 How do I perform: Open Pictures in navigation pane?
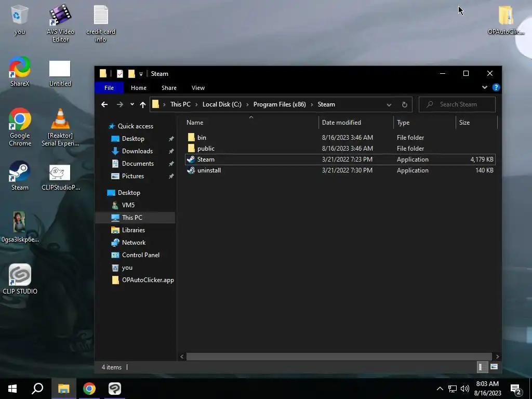132,176
